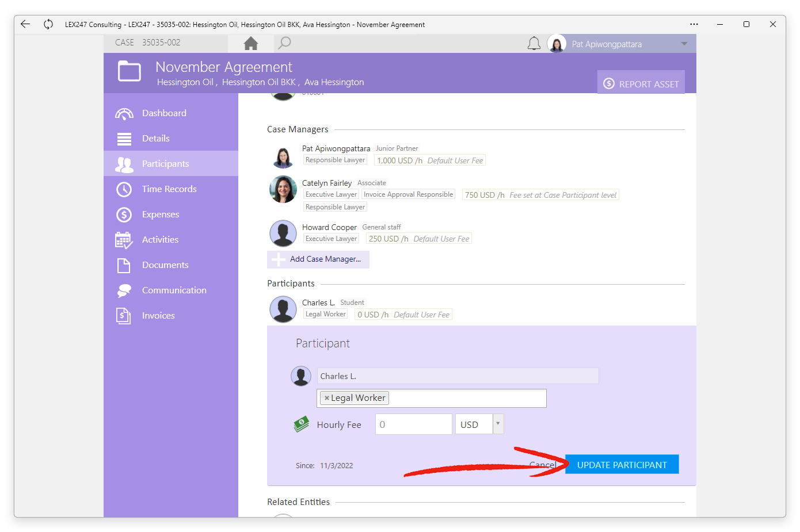Viewport: 800px width, 532px height.
Task: Click Charles L. avatar in participants list
Action: [283, 309]
